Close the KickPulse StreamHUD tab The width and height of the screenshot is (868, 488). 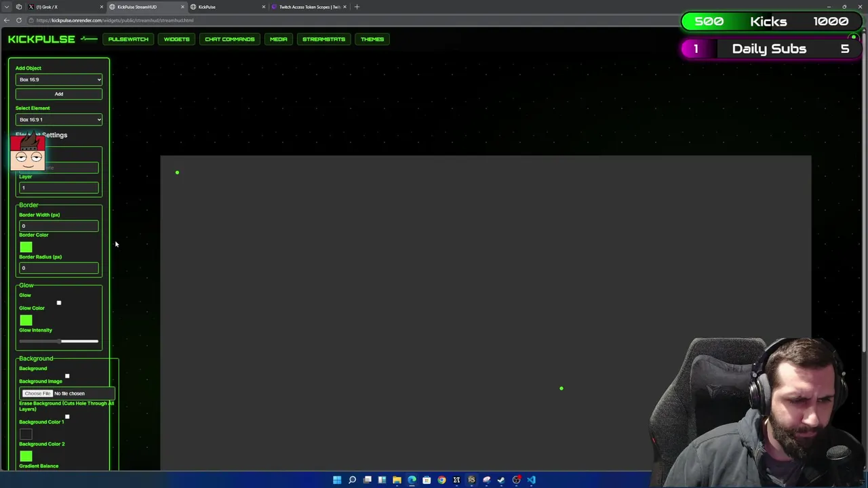[x=182, y=7]
